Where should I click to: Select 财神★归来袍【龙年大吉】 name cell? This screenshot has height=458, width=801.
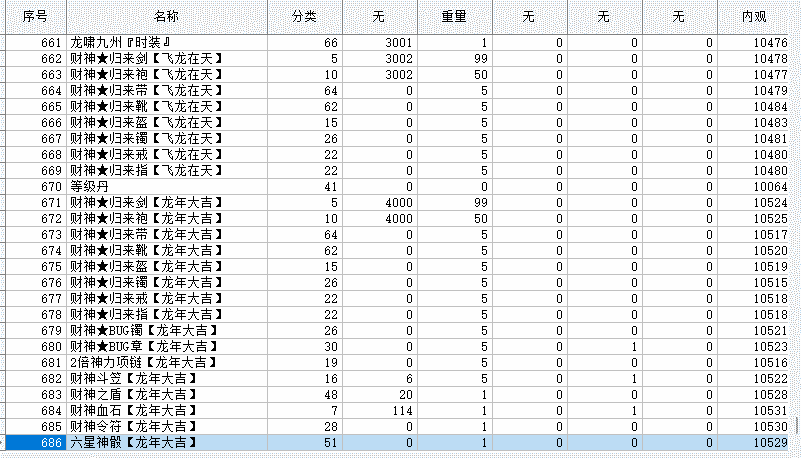pos(167,219)
